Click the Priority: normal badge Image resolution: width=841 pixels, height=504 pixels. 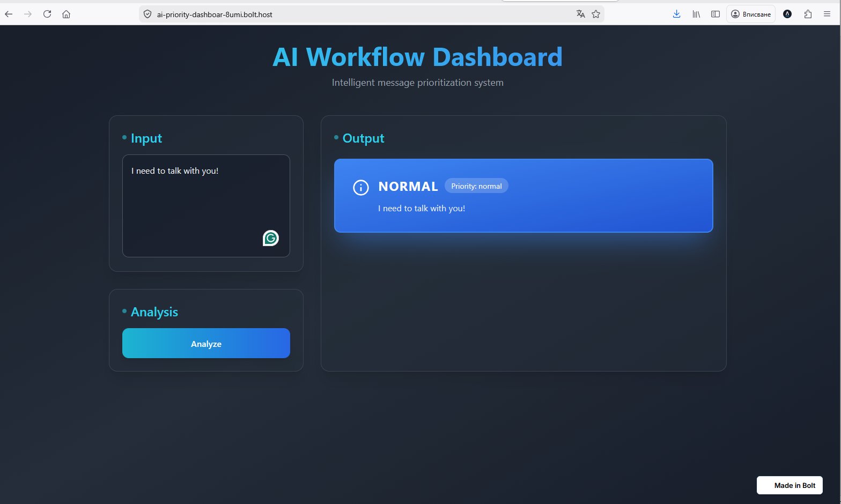476,186
